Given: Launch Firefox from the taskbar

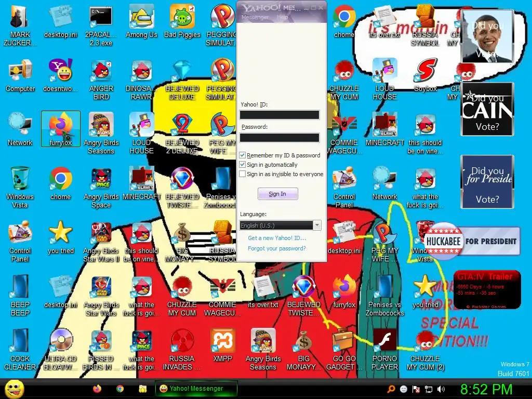Looking at the screenshot, I should (97, 389).
